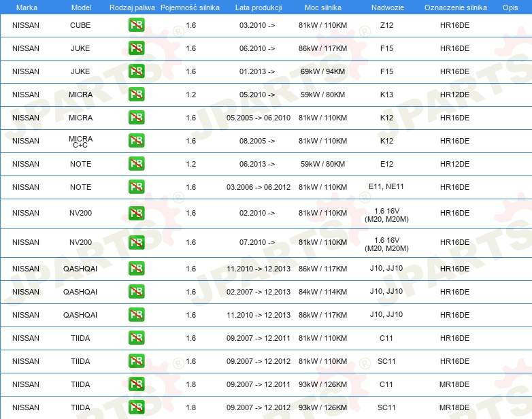Click the Opis column header
532x419 pixels.
[x=510, y=7]
